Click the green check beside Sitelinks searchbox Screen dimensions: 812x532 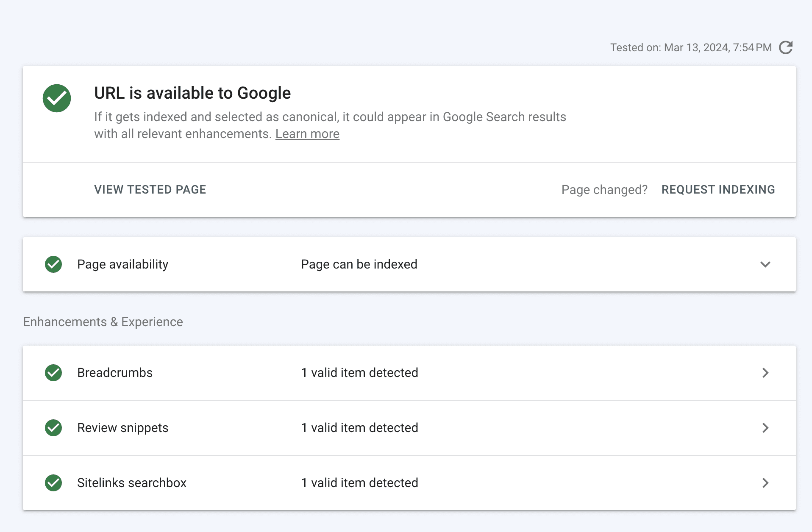click(53, 483)
